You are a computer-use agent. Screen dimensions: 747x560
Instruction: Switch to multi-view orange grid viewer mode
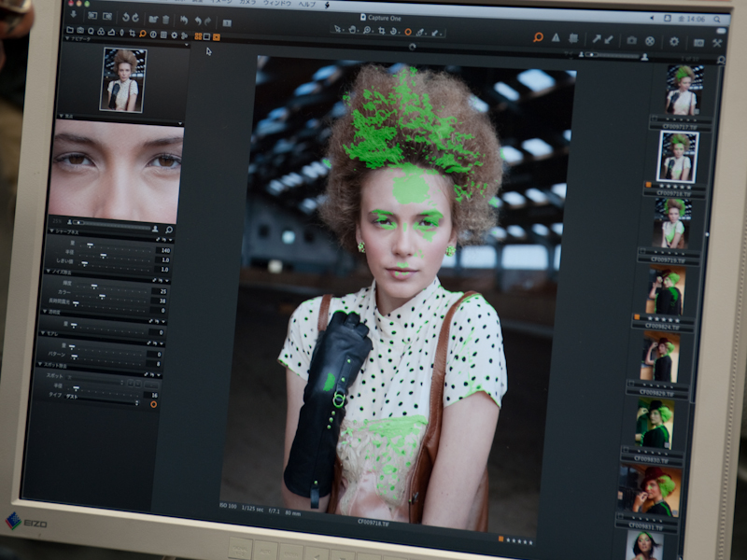[198, 36]
